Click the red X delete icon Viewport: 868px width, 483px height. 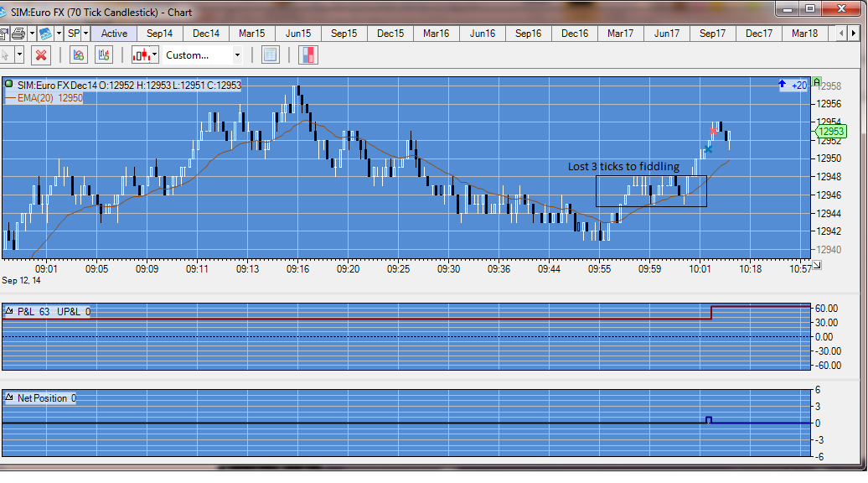[x=41, y=55]
